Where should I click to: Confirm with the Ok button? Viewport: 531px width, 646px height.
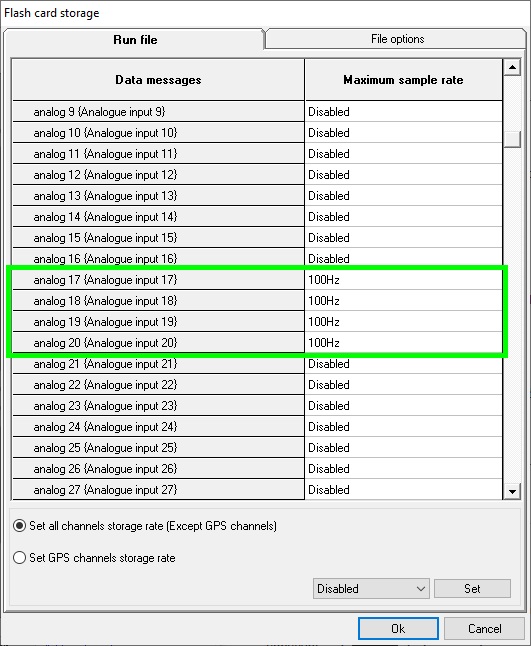pyautogui.click(x=398, y=628)
